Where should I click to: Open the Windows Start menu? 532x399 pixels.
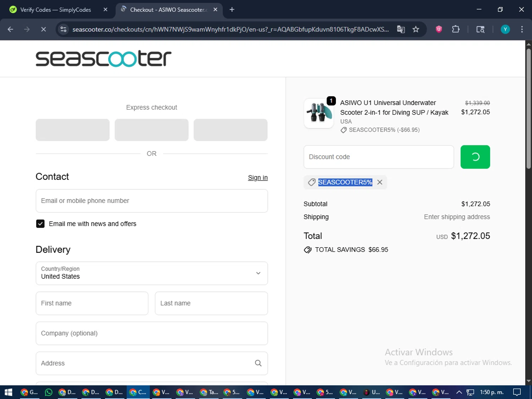tap(8, 392)
